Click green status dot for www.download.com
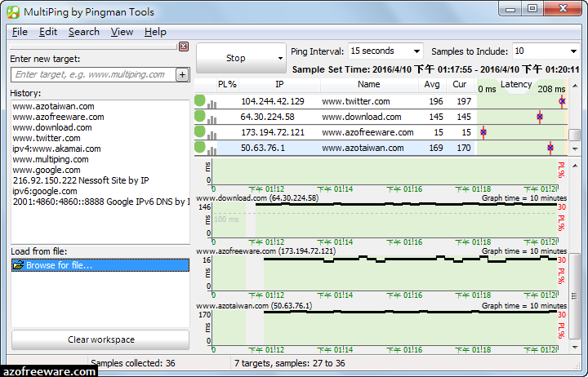Image resolution: width=588 pixels, height=377 pixels. click(200, 116)
